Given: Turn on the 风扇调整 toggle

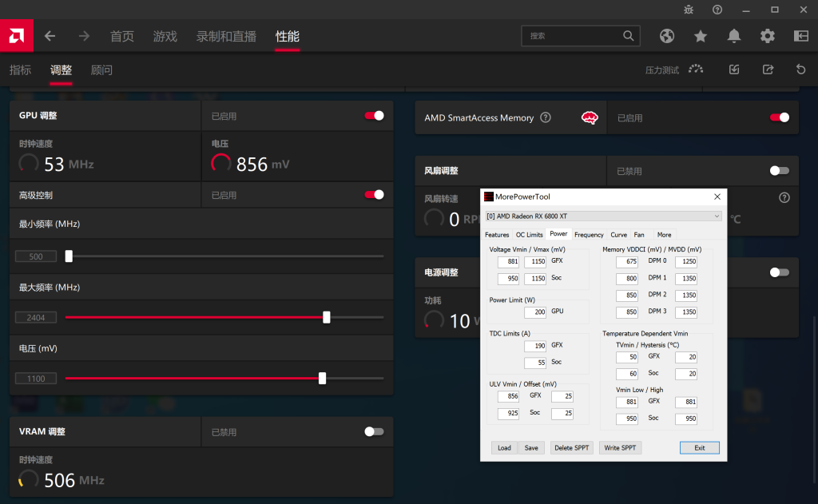Looking at the screenshot, I should tap(779, 171).
